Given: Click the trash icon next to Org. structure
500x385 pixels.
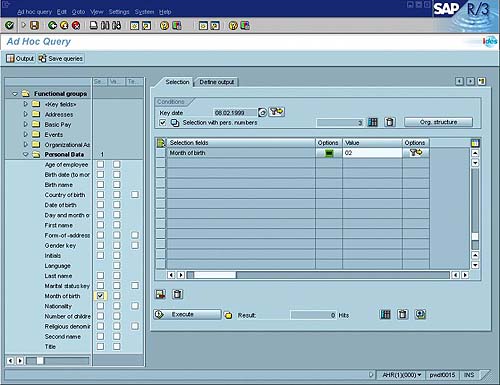Looking at the screenshot, I should 390,122.
